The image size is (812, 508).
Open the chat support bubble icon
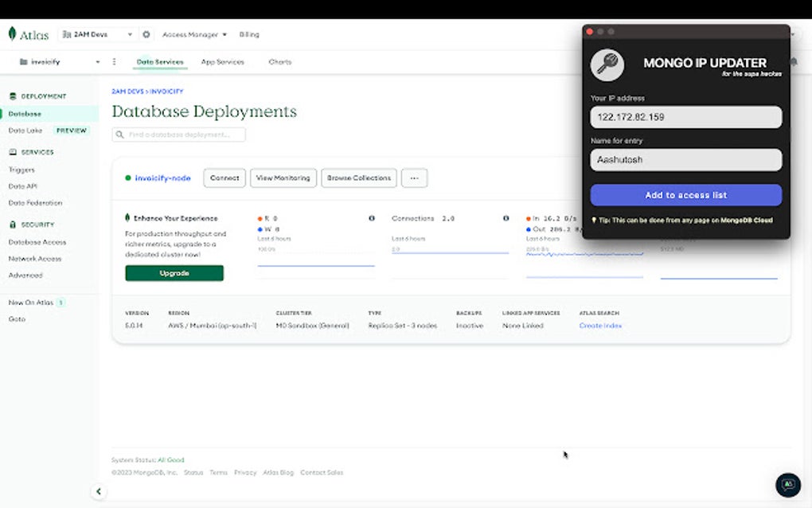787,484
